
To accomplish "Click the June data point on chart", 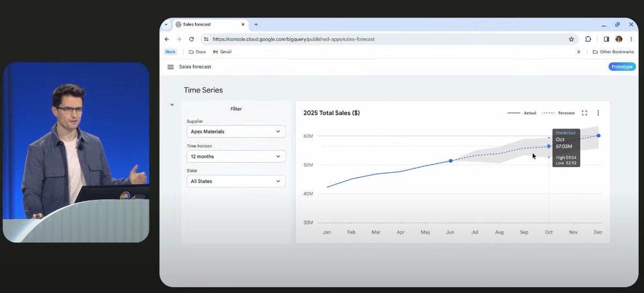I will coord(450,160).
